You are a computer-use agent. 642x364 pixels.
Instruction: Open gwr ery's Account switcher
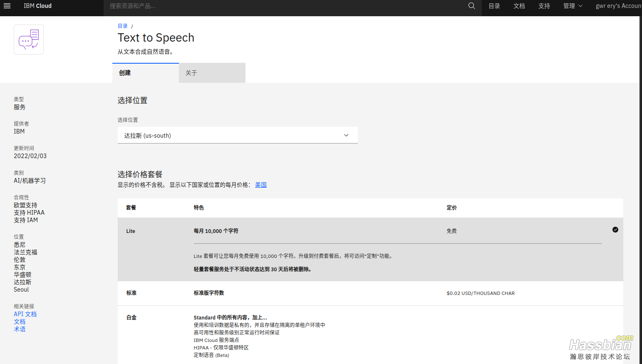618,6
